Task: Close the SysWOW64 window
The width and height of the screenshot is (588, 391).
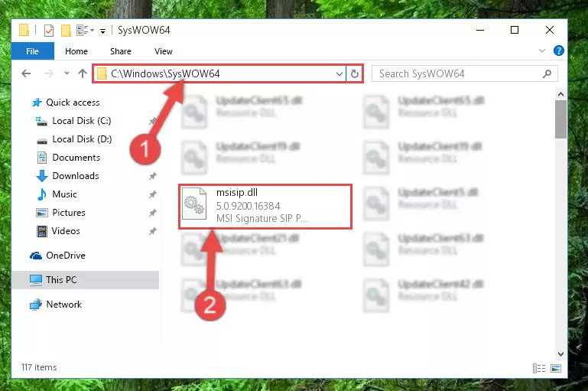Action: pos(549,30)
